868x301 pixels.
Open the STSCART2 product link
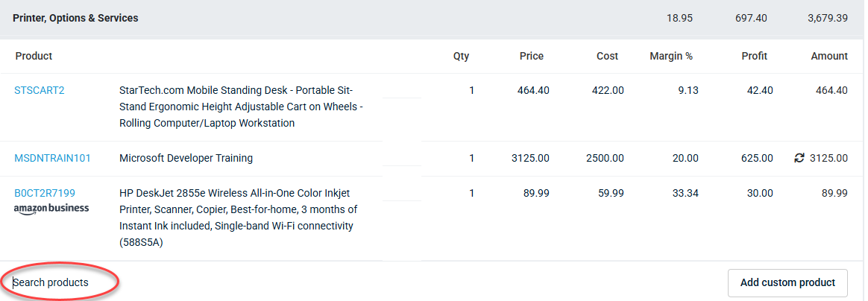coord(40,90)
